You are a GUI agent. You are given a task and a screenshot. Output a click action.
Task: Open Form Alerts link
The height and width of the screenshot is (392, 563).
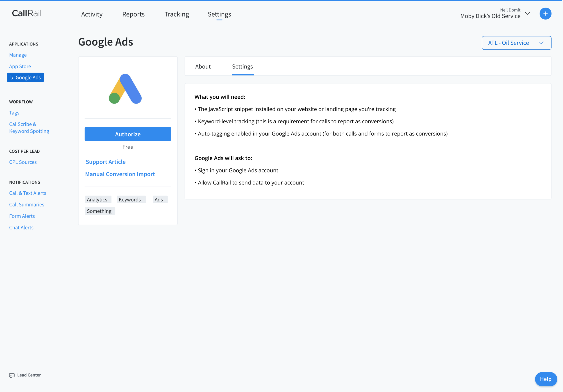[x=22, y=216]
